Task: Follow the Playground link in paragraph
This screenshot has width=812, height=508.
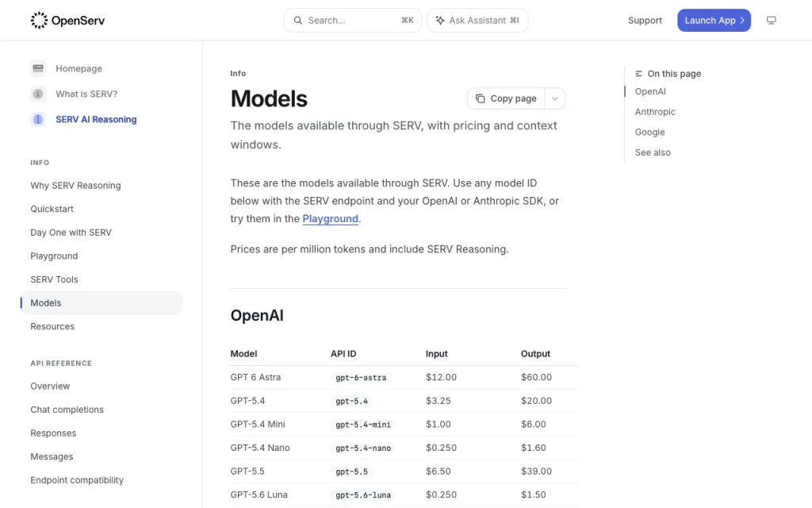Action: [331, 219]
